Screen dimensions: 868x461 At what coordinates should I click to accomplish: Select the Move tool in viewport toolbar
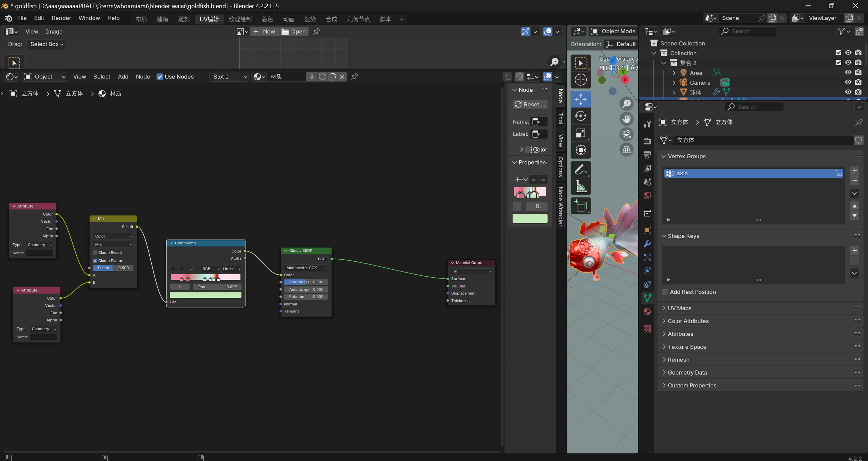[580, 99]
